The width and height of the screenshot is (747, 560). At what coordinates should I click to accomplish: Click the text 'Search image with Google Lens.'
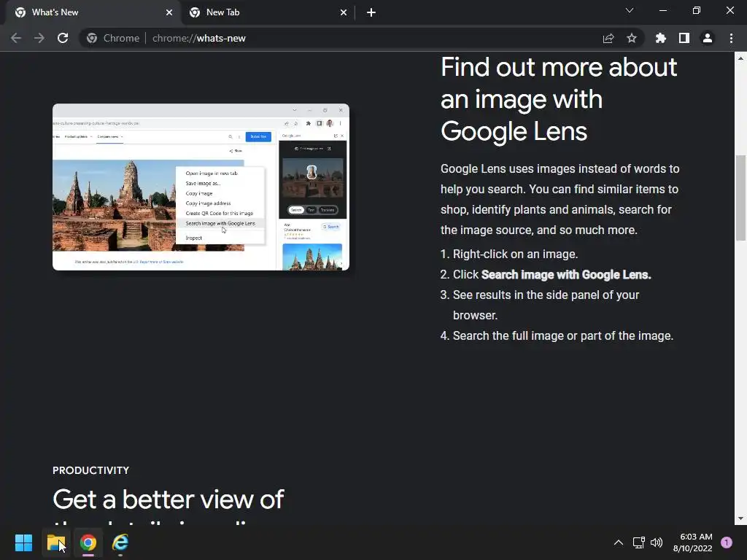click(566, 275)
